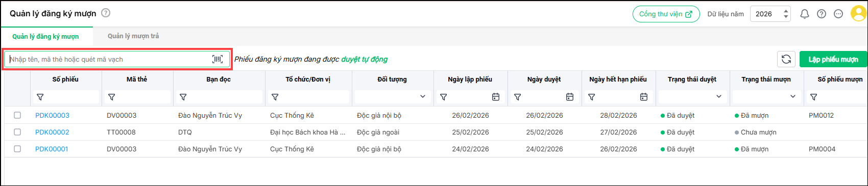This screenshot has width=868, height=186.
Task: Click the filter icon under Số phiếu column
Action: (40, 97)
